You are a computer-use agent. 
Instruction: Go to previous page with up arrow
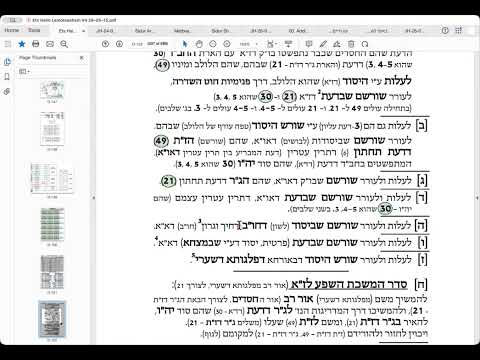[x=105, y=44]
